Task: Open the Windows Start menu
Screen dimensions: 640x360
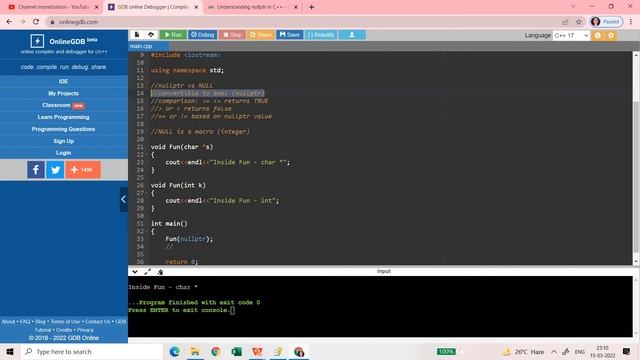Action: click(10, 351)
